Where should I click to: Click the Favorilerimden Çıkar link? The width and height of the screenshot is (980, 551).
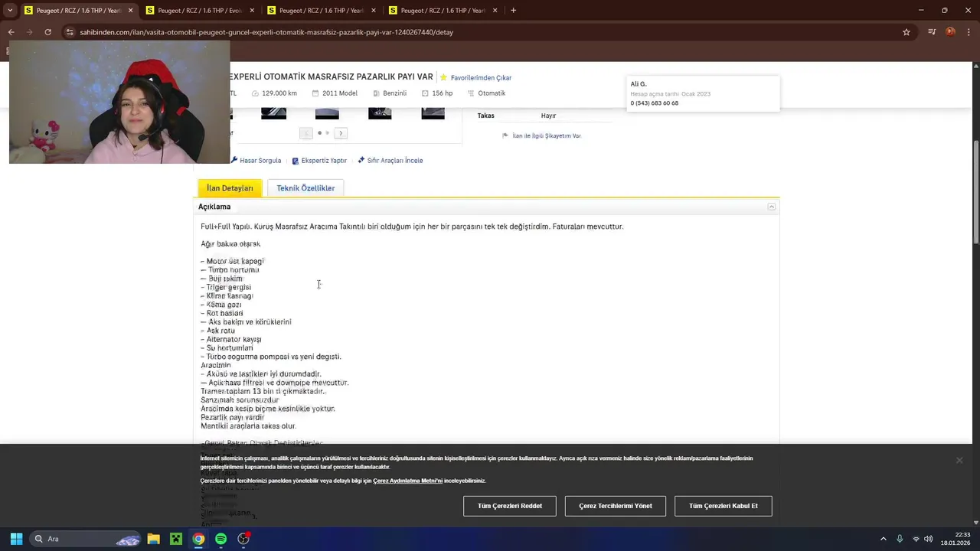pos(481,78)
